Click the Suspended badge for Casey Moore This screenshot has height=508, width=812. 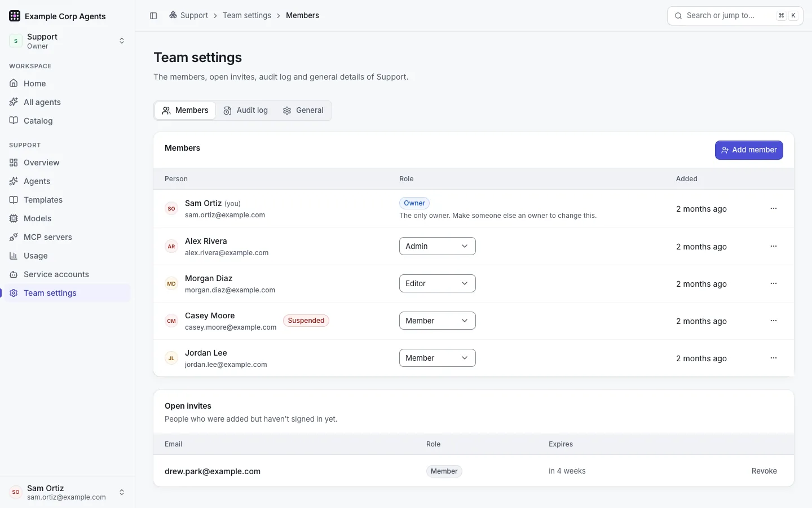(x=306, y=321)
